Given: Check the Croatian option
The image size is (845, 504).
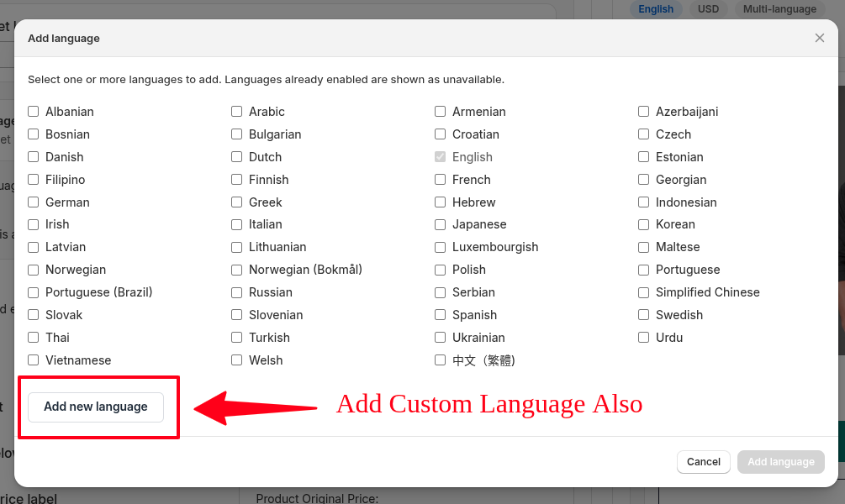Looking at the screenshot, I should (441, 134).
